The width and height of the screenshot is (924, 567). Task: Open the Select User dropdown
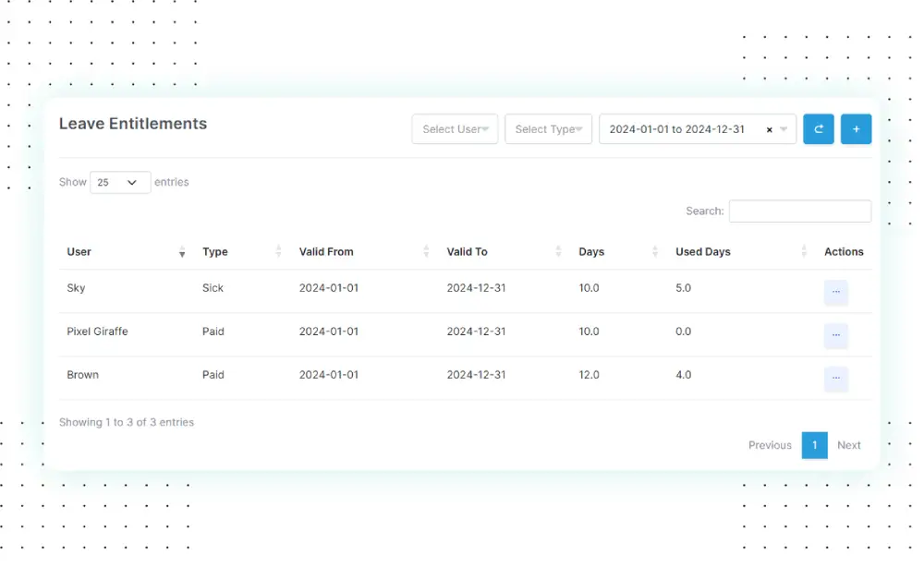tap(455, 129)
